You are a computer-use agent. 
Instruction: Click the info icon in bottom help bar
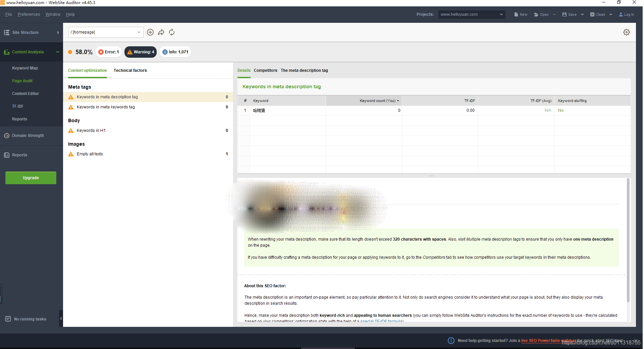[451, 341]
